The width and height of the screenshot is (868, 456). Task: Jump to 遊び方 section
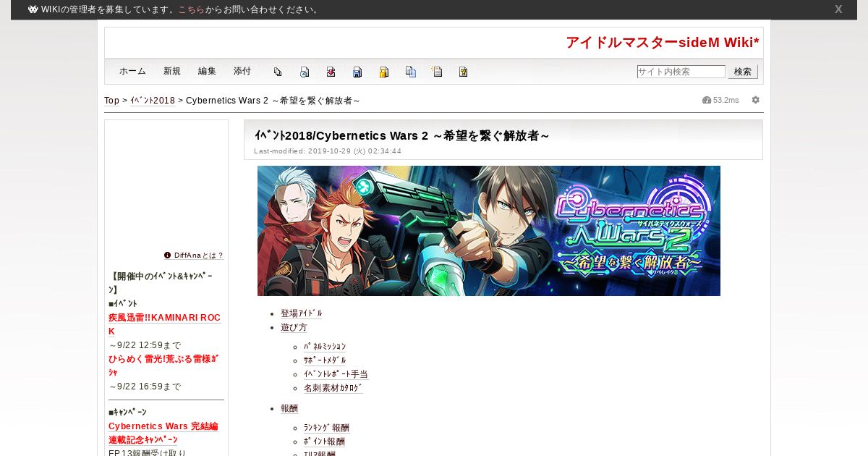294,327
